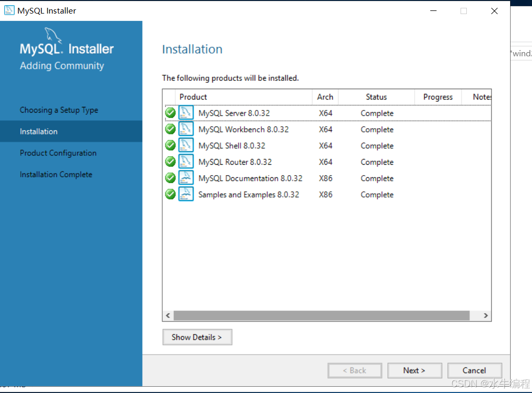Select the Installation step in sidebar
Viewport: 532px width, 393px height.
pyautogui.click(x=71, y=131)
